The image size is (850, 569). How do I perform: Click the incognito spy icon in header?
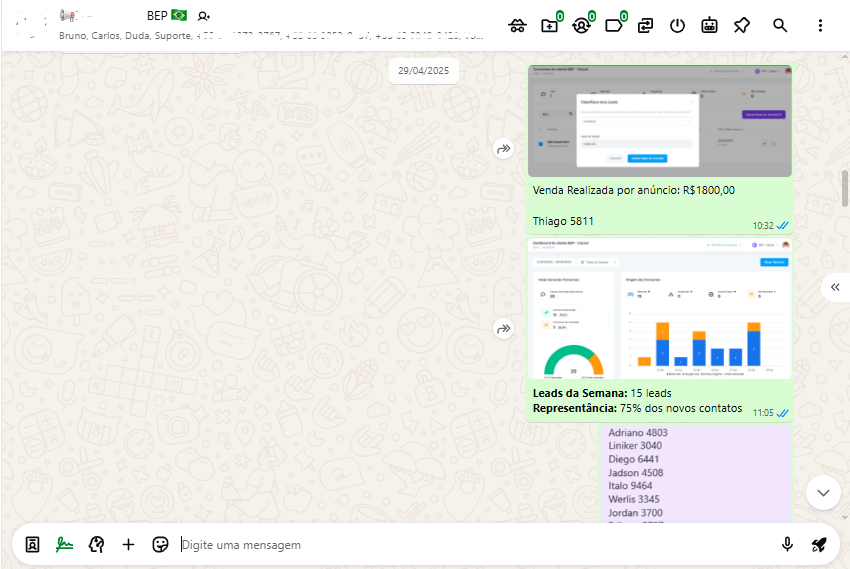517,26
